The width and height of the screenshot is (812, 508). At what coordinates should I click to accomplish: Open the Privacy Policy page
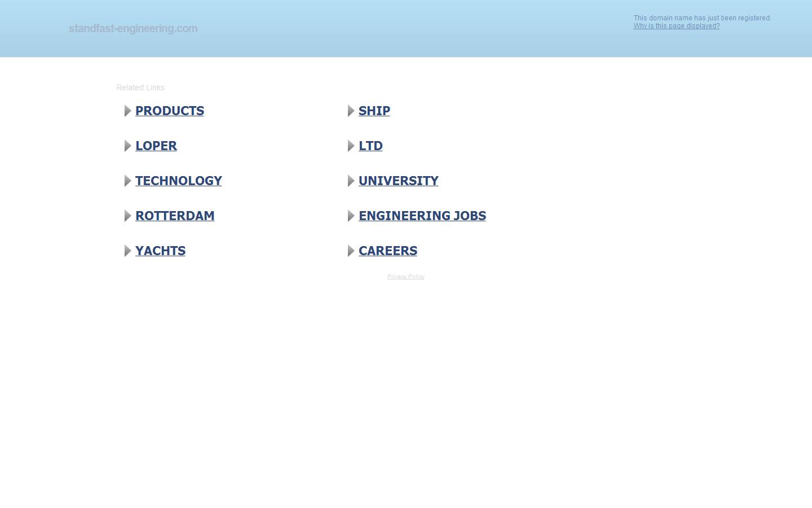click(405, 276)
